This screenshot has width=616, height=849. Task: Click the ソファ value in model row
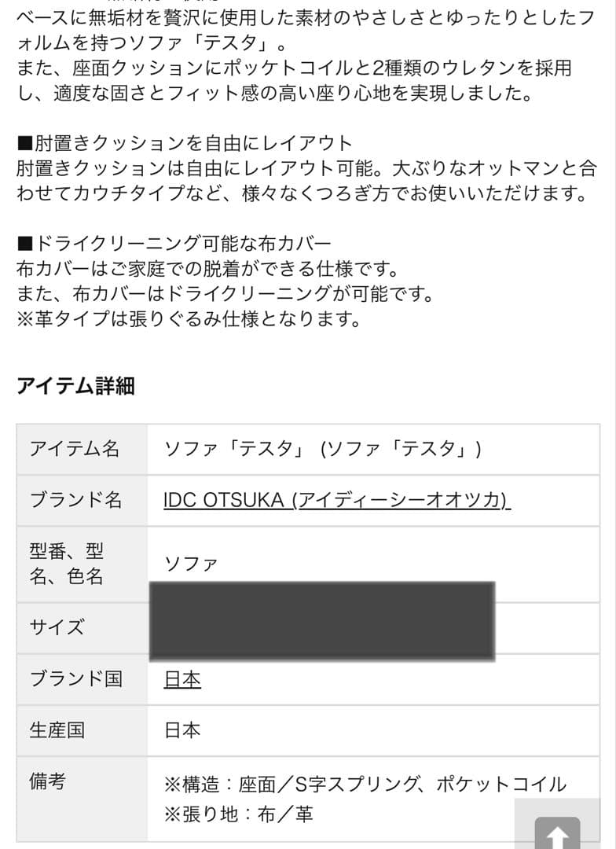point(190,564)
